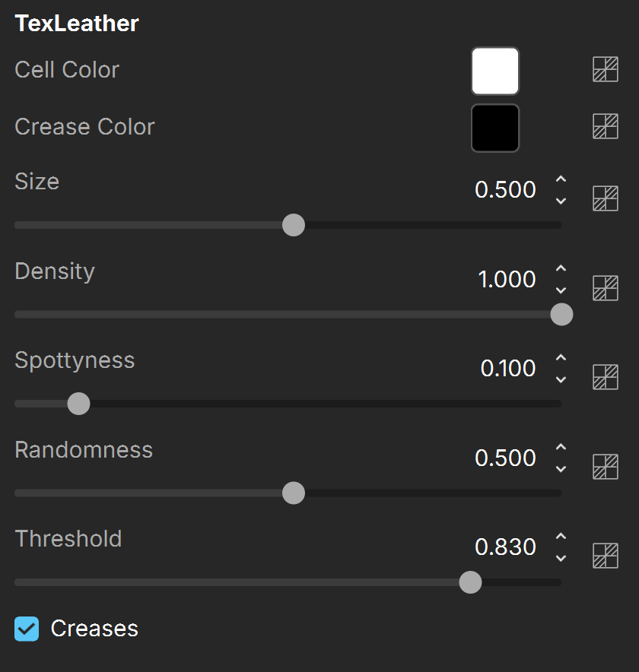The height and width of the screenshot is (672, 639).
Task: Click the Spottyness slider handle
Action: click(x=79, y=404)
